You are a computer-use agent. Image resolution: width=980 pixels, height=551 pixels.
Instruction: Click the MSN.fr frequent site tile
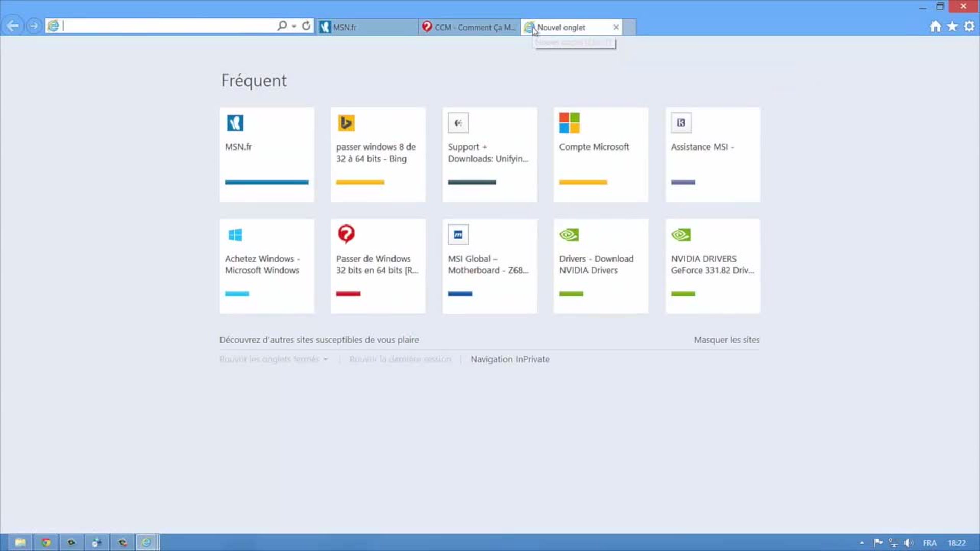[x=266, y=154]
